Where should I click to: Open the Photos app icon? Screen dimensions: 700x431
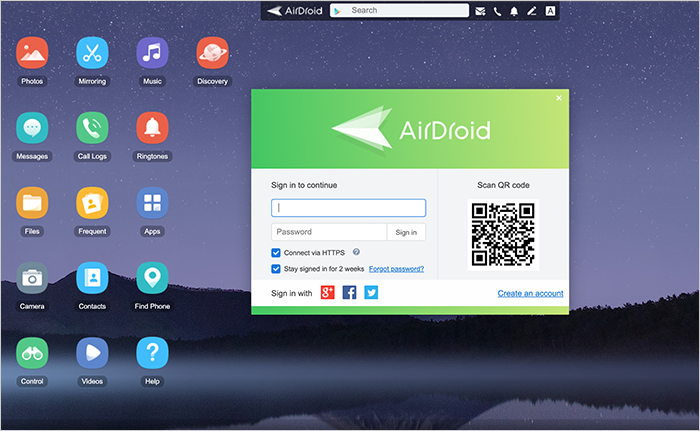[x=32, y=53]
